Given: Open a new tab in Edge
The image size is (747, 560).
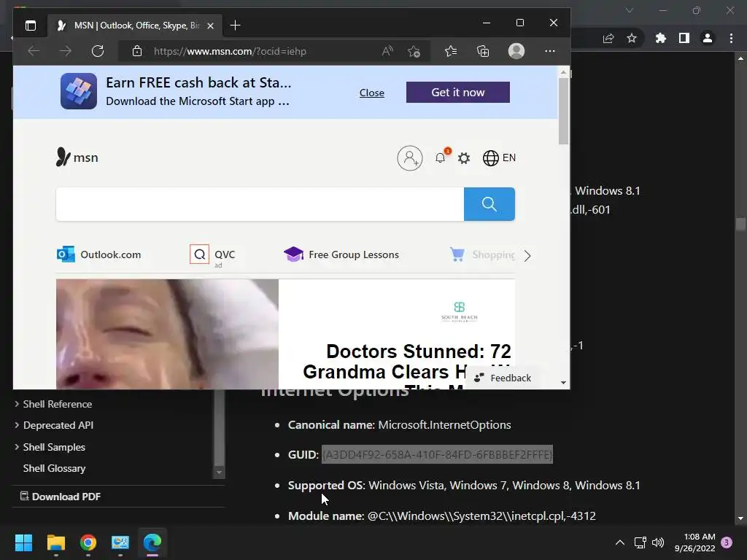Looking at the screenshot, I should [x=236, y=26].
